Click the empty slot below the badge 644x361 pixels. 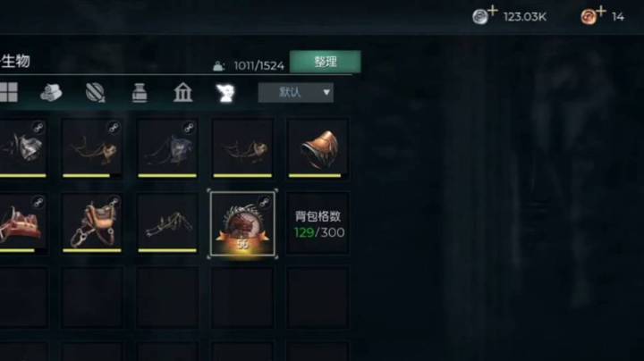[x=242, y=298]
